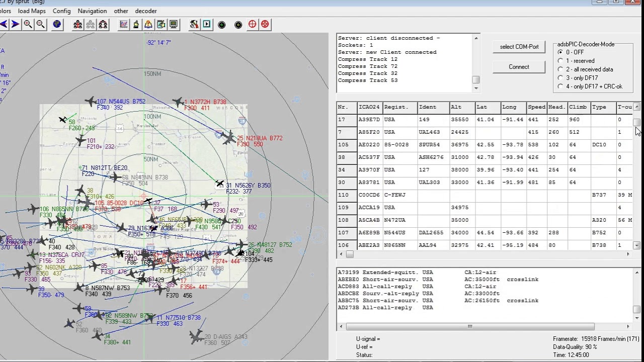The image size is (644, 362).
Task: Click the Alt column header
Action: (462, 107)
